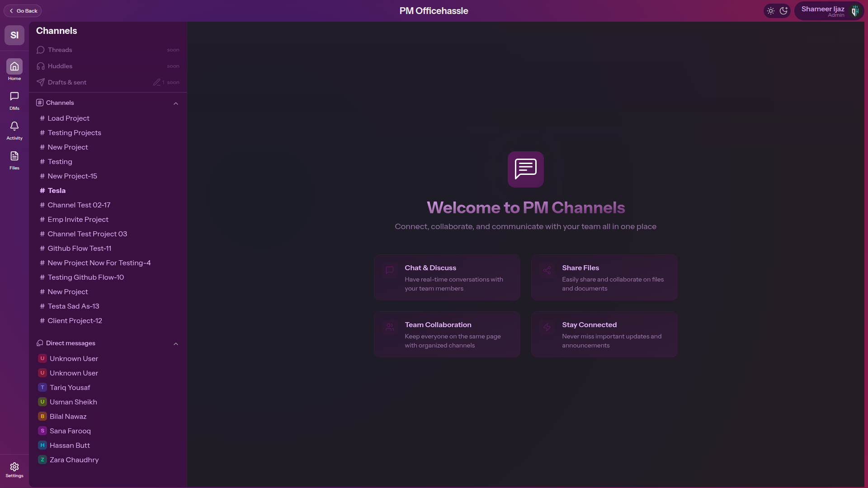Image resolution: width=868 pixels, height=488 pixels.
Task: Open DM with Bilal Nawaz
Action: coord(108,417)
